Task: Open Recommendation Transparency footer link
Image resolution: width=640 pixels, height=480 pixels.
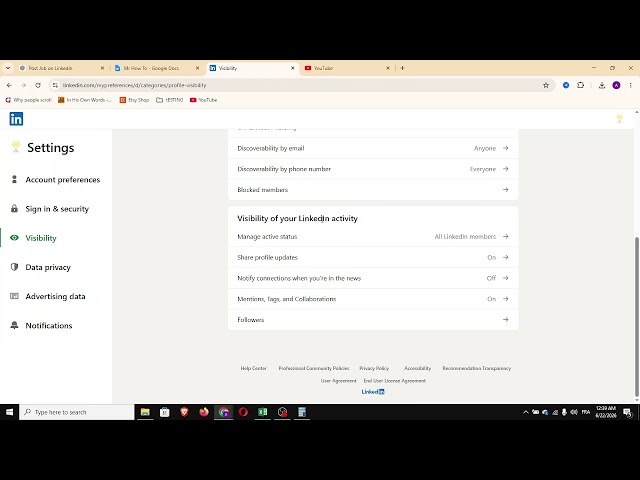Action: tap(476, 368)
